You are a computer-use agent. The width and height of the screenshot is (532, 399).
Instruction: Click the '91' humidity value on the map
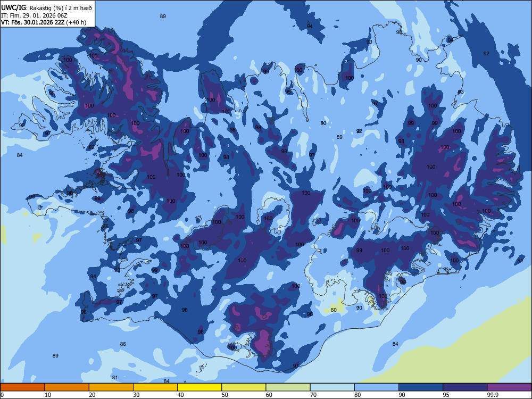(x=520, y=260)
